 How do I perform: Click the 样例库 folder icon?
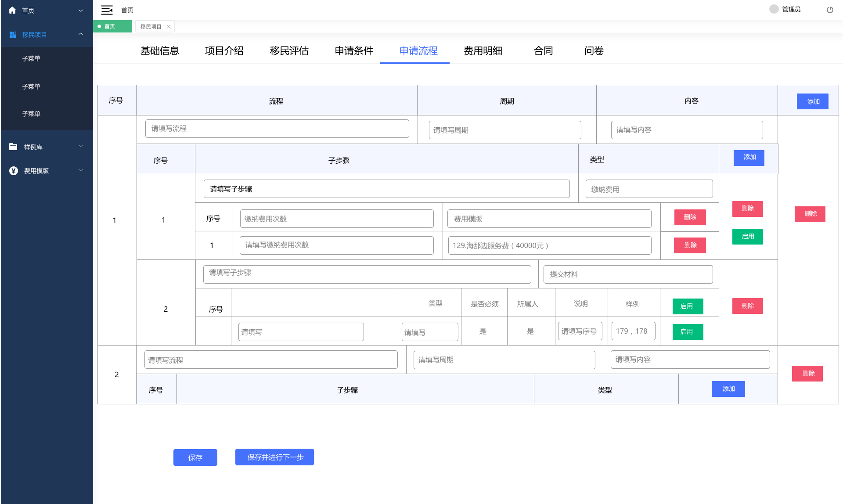(13, 147)
